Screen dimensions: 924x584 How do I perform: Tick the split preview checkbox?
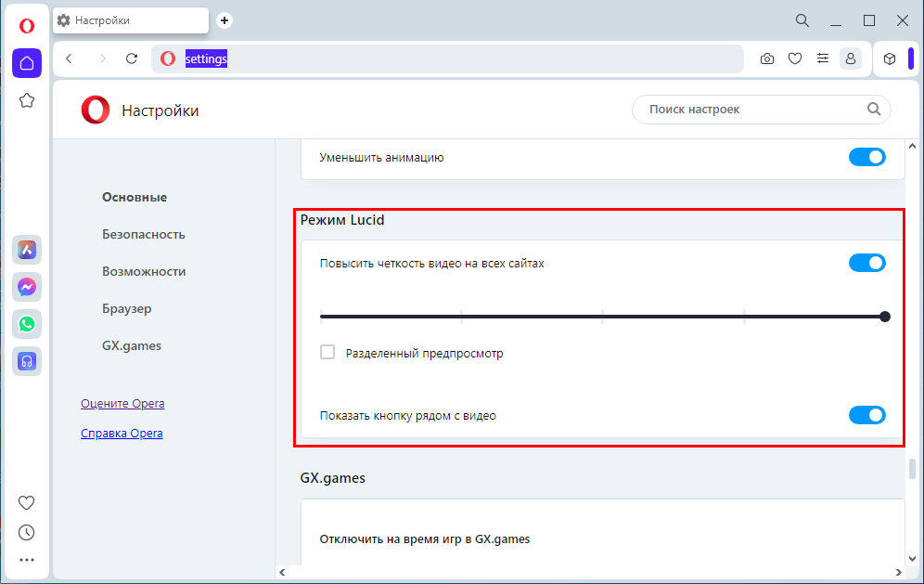pyautogui.click(x=327, y=352)
